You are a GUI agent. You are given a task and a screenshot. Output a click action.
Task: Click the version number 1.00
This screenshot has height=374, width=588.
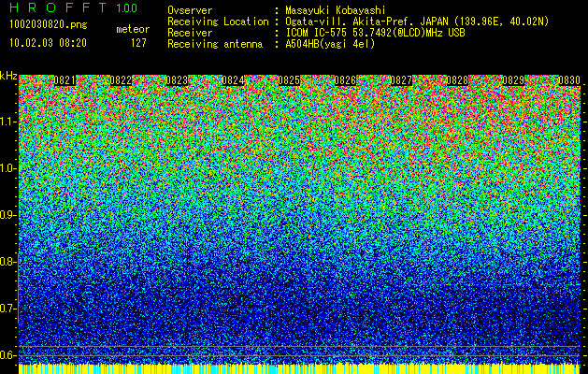tap(127, 7)
